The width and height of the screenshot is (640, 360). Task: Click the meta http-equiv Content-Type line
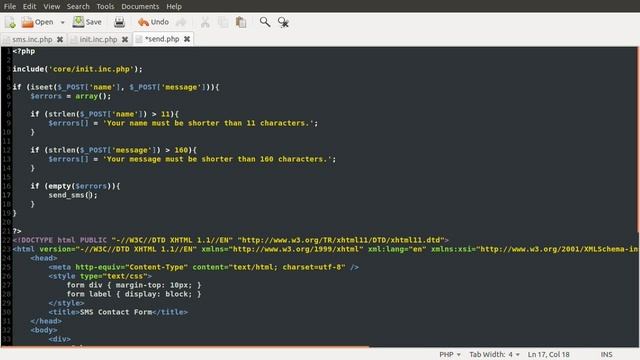pyautogui.click(x=203, y=267)
